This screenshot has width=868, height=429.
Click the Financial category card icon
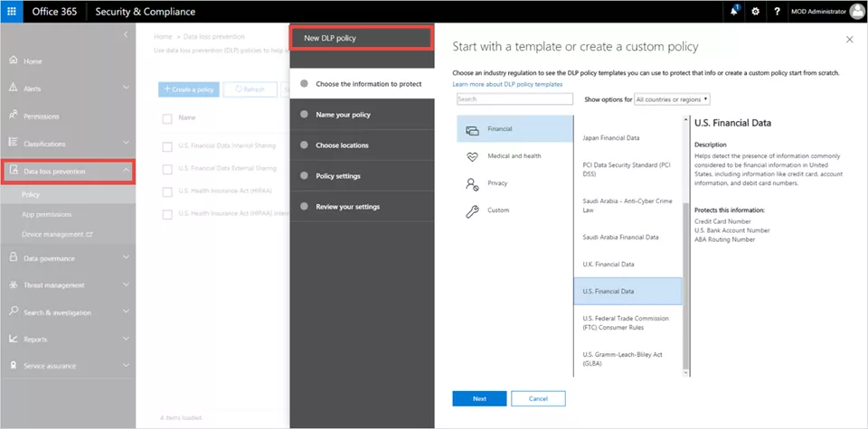coord(472,130)
